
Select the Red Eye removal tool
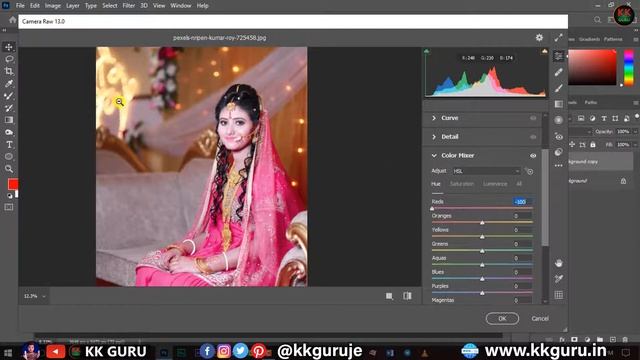[x=558, y=136]
